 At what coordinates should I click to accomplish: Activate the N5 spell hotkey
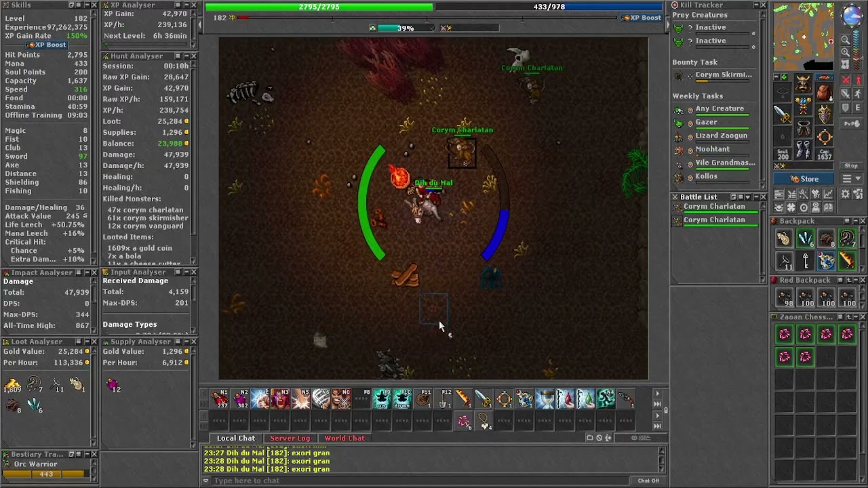pos(300,399)
